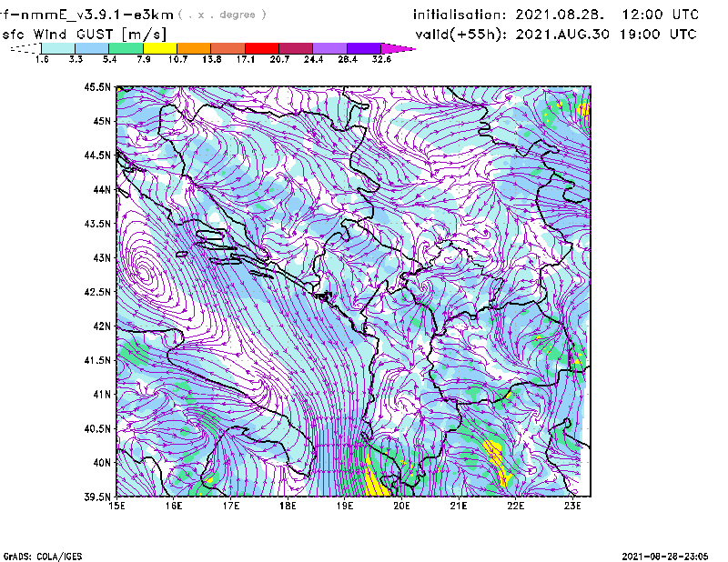
Task: Click the 45N latitude label
Action: pos(102,121)
